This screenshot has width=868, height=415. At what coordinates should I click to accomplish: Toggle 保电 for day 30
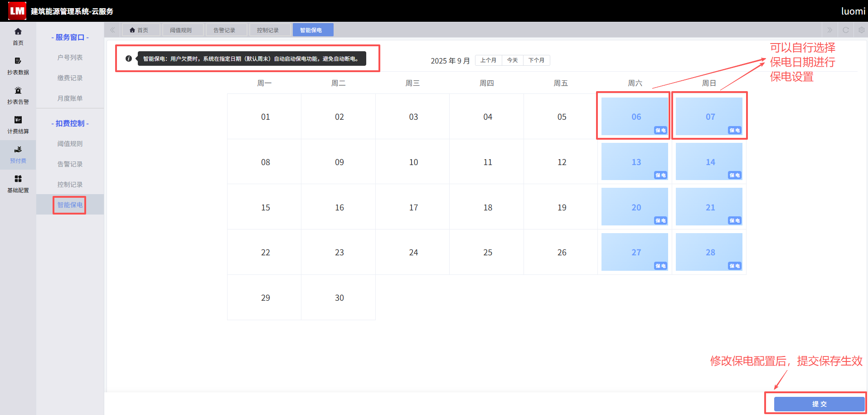click(x=339, y=298)
